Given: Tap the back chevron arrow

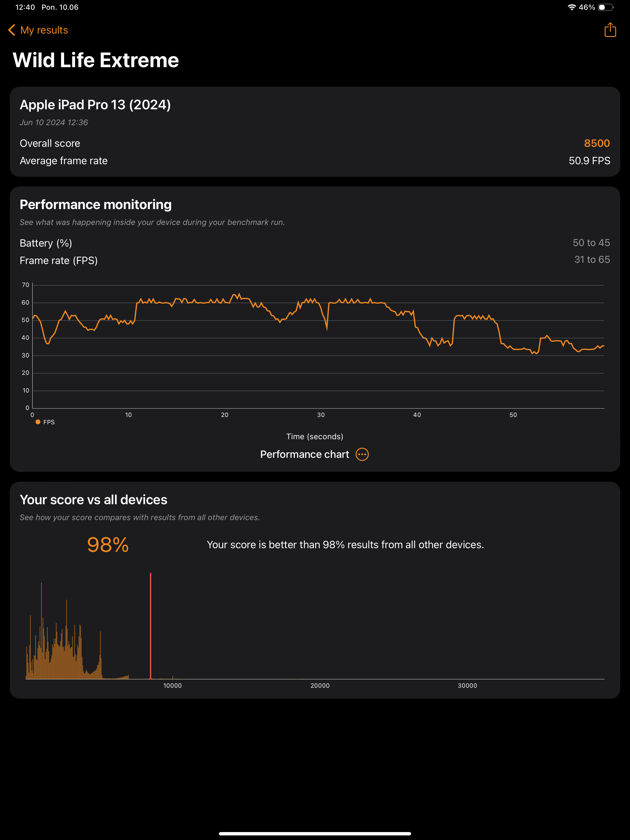Looking at the screenshot, I should tap(12, 30).
